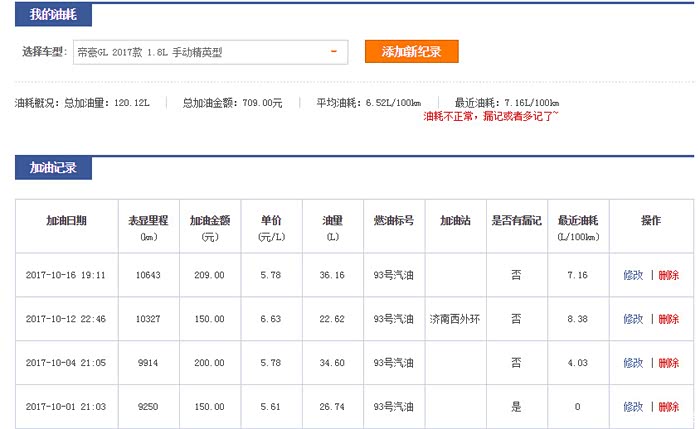Screen dimensions: 700x429
Task: Edit the 2017-10-16 19:11 refuel record
Action: (x=632, y=275)
